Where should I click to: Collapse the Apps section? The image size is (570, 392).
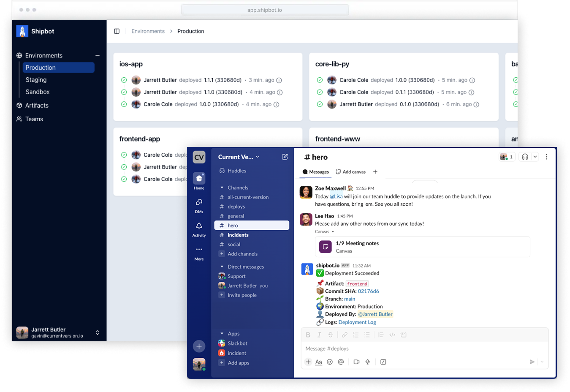click(x=222, y=334)
